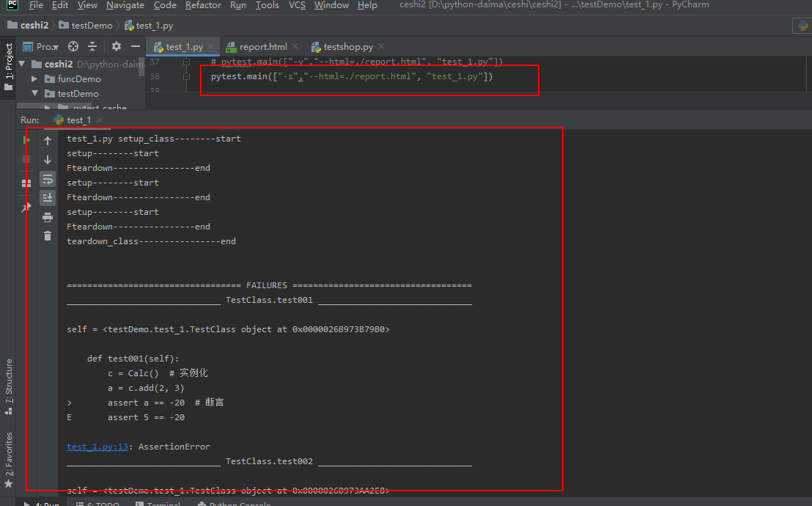812x506 pixels.
Task: Close the report.html editor tab
Action: [x=295, y=46]
